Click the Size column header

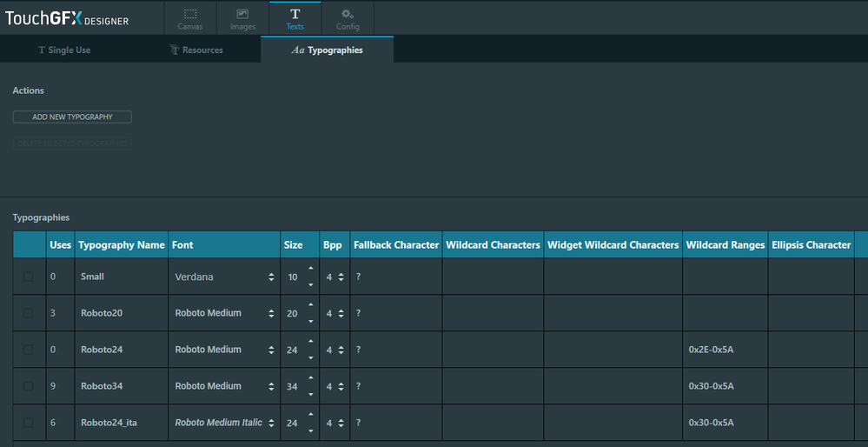coord(300,245)
